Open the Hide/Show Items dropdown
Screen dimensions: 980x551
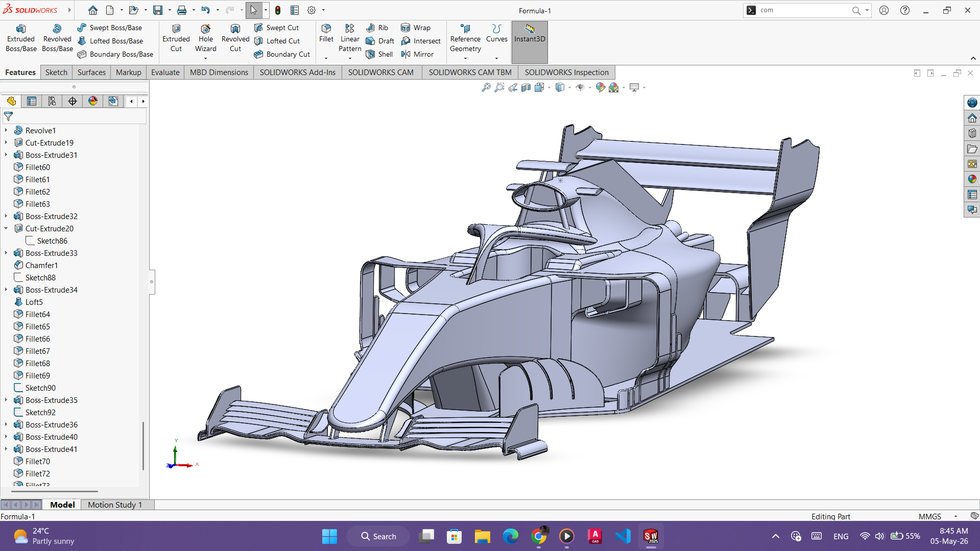point(590,87)
